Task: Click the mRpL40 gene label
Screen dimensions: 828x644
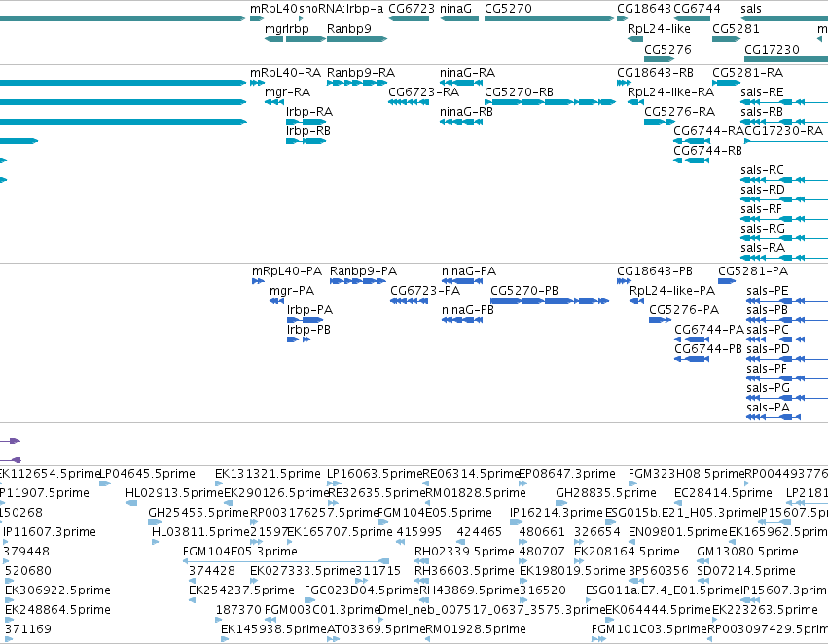Action: pyautogui.click(x=273, y=9)
